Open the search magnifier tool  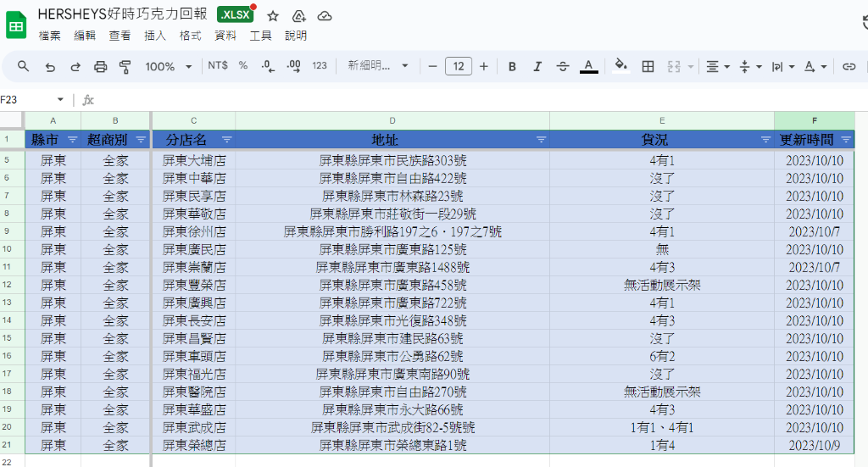(24, 66)
